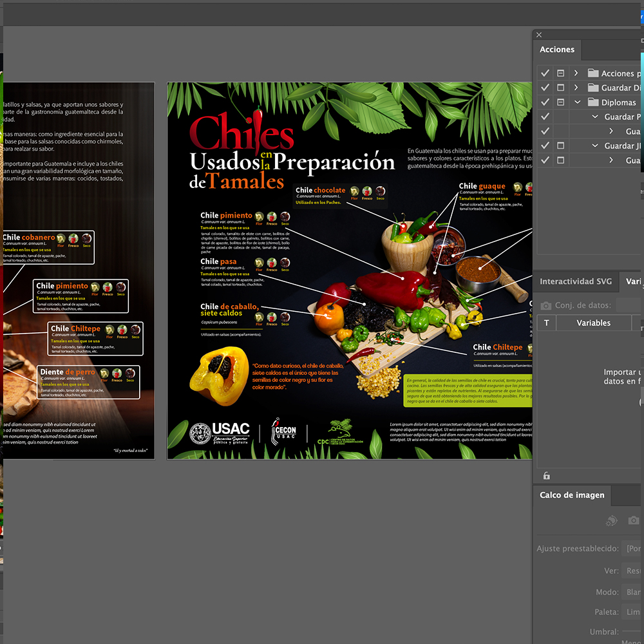Click the camera icon in Calco de imagen
Screen dimensions: 644x644
(633, 520)
